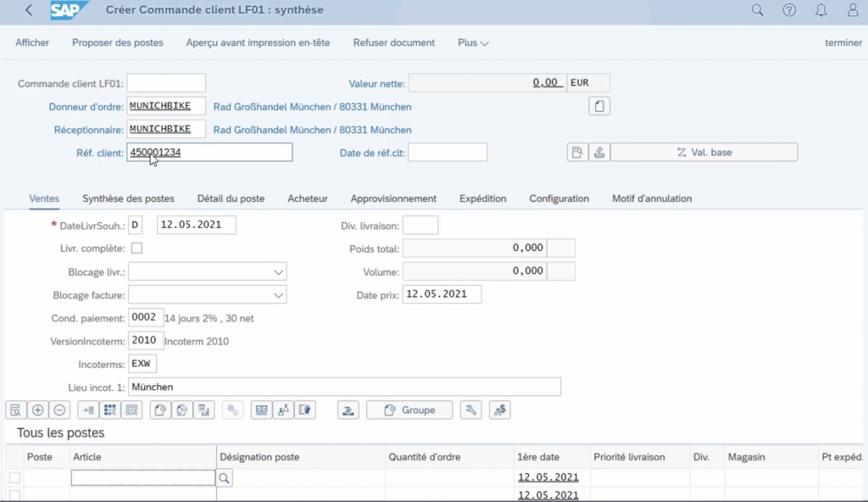Click the Date de réf.clt input field
Image resolution: width=868 pixels, height=502 pixels.
(x=448, y=153)
